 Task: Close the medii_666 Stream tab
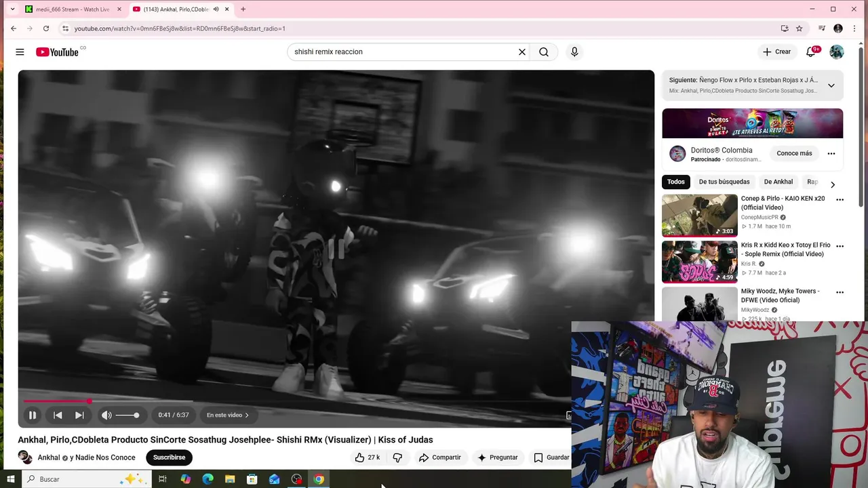point(119,9)
